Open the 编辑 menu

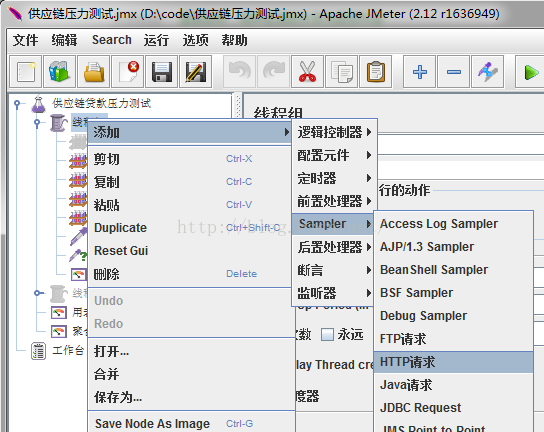click(64, 40)
